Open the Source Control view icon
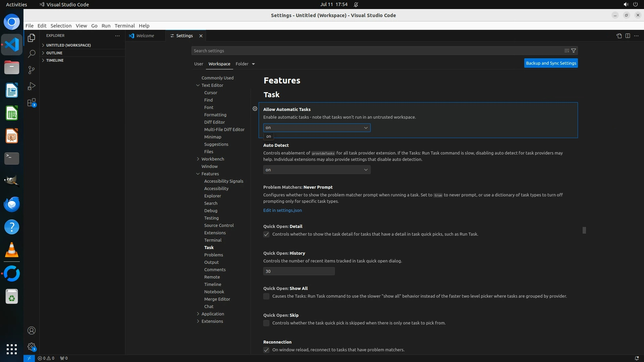The height and width of the screenshot is (362, 644). [x=31, y=70]
